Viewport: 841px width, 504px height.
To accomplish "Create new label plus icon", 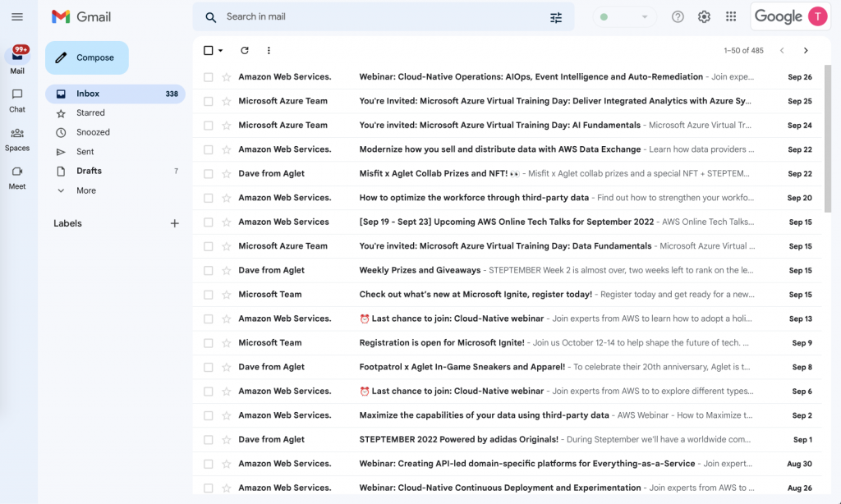I will [x=174, y=223].
